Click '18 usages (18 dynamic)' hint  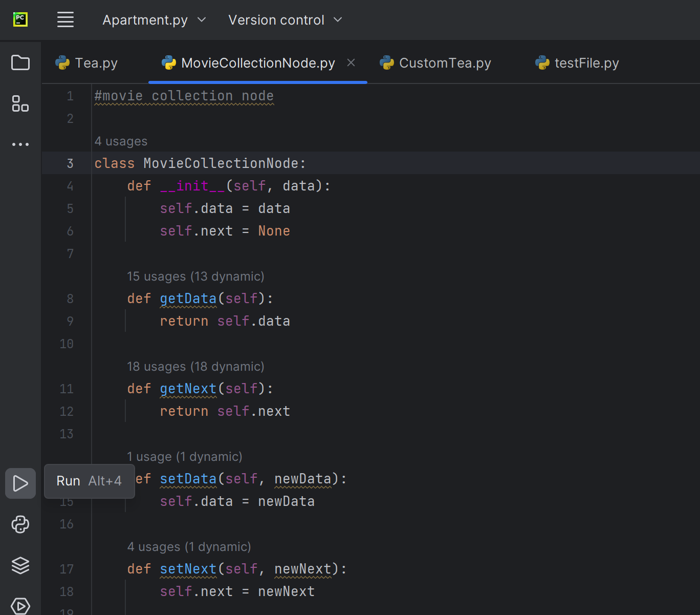click(195, 367)
